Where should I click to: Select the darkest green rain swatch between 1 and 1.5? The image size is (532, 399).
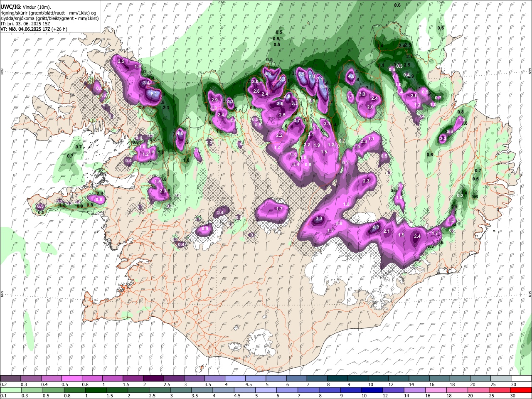96,390
